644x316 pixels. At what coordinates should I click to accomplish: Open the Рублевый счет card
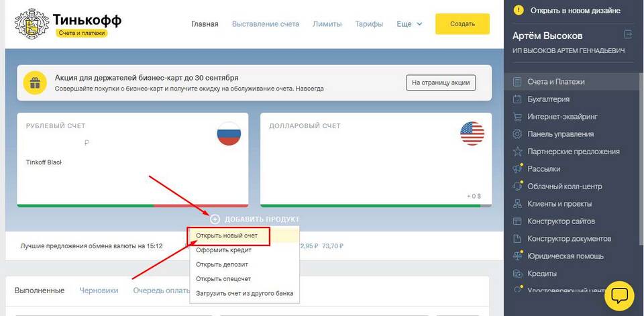[133, 160]
